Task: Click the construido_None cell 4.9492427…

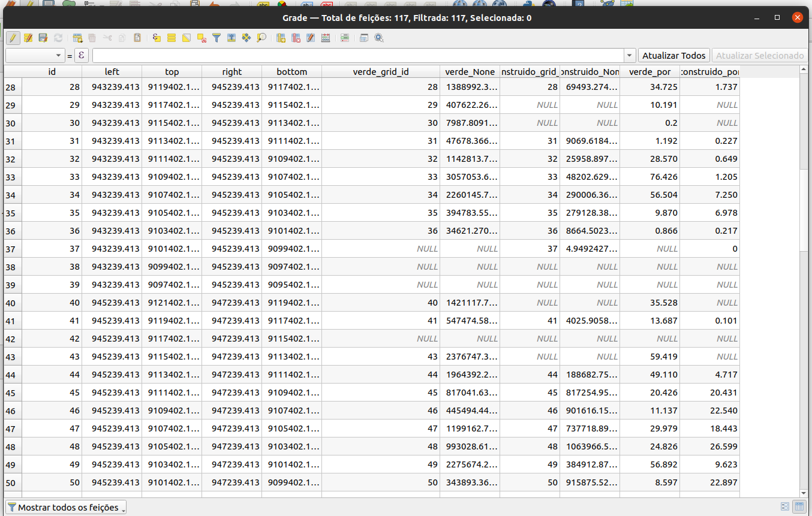Action: (x=590, y=249)
